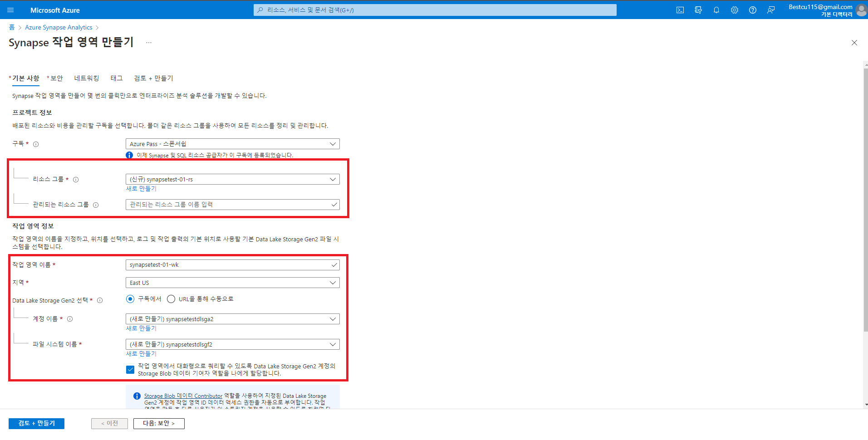Open the 파일 시스템 이름 synapsetestdlsgf2 dropdown

click(232, 344)
